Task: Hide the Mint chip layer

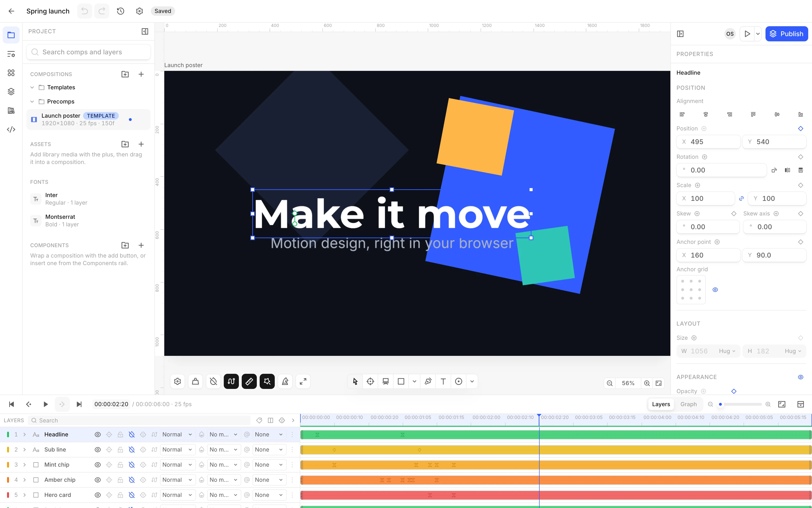Action: [98, 465]
